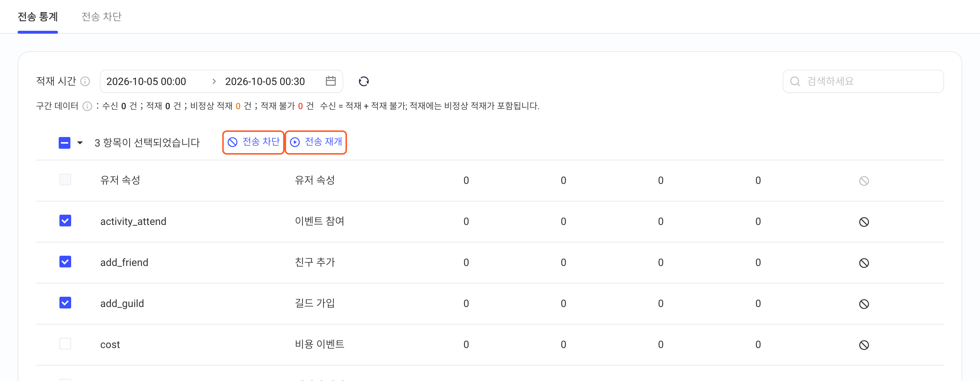Click info icon next to 구간 데이터
The height and width of the screenshot is (381, 980).
[x=88, y=106]
